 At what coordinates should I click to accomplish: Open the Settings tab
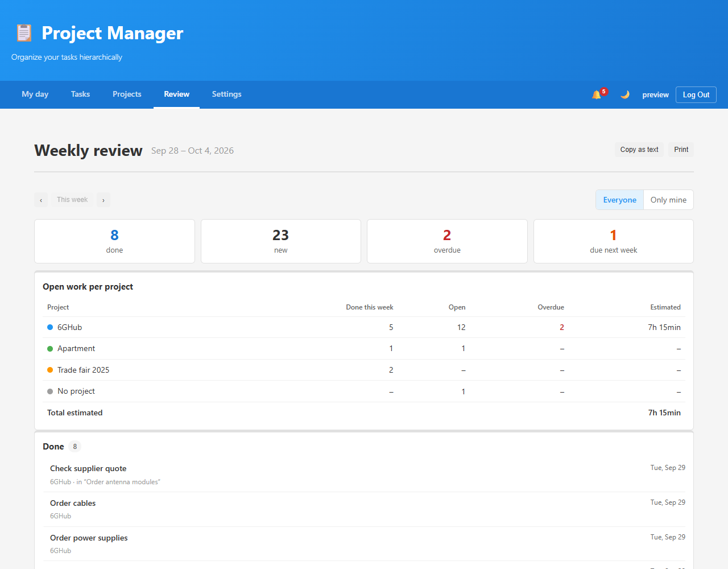(226, 94)
